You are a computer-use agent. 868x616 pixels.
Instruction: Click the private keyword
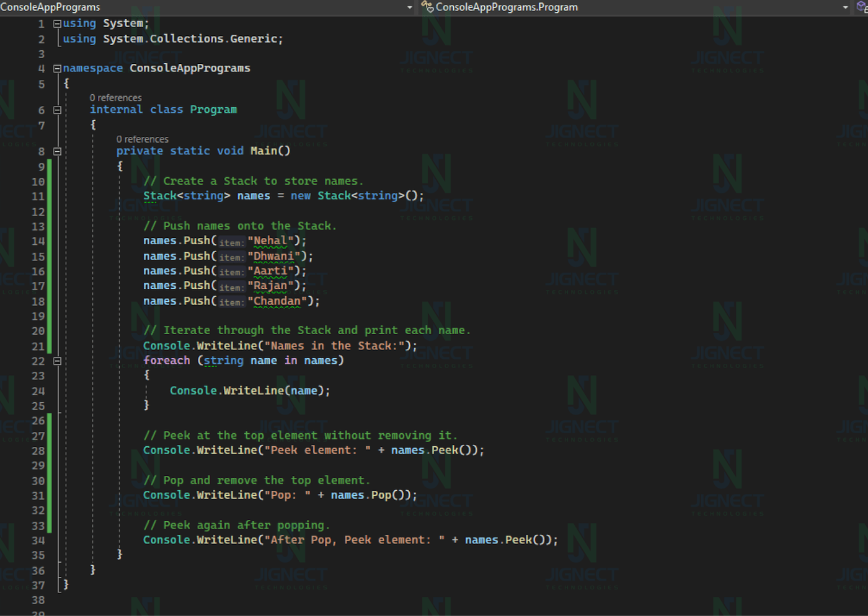pos(139,151)
